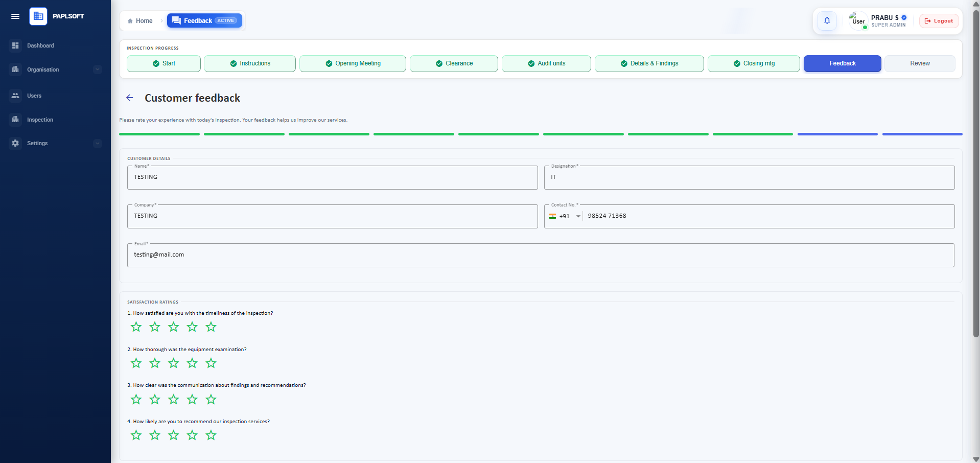
Task: Select the Feedback step button
Action: pos(842,63)
